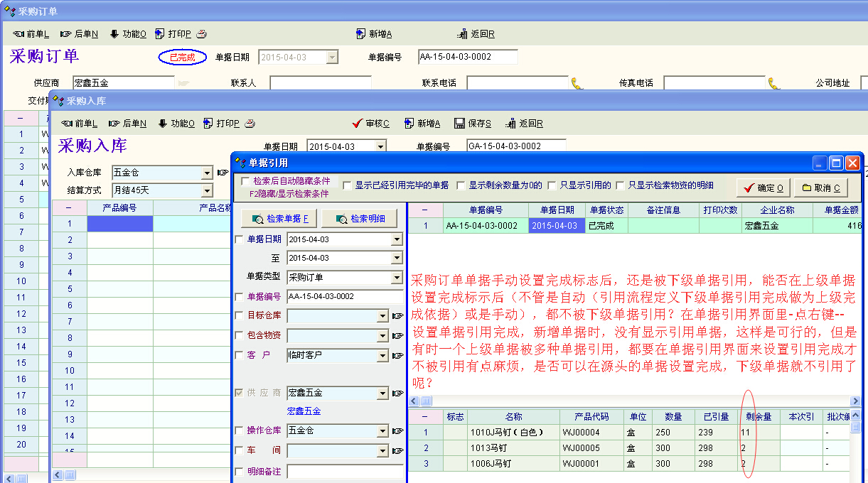Click the phone icon beside 传真电话 field

(x=774, y=83)
